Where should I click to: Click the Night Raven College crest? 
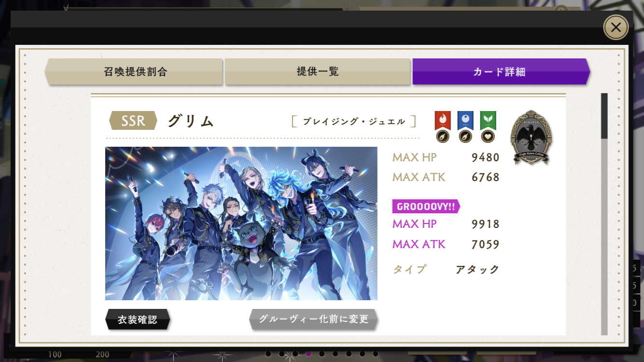point(531,138)
